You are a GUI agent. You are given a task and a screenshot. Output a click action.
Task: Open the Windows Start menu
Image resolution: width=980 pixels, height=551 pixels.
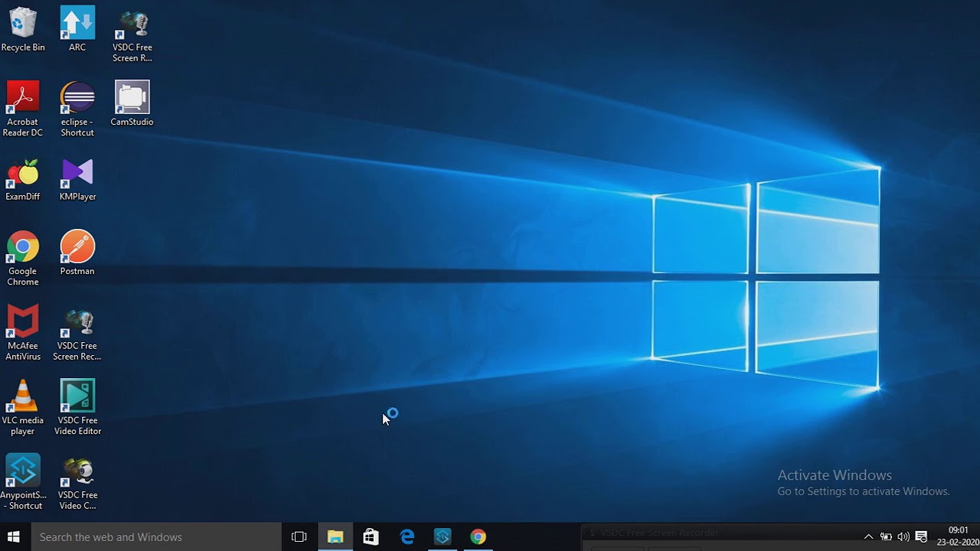click(14, 537)
